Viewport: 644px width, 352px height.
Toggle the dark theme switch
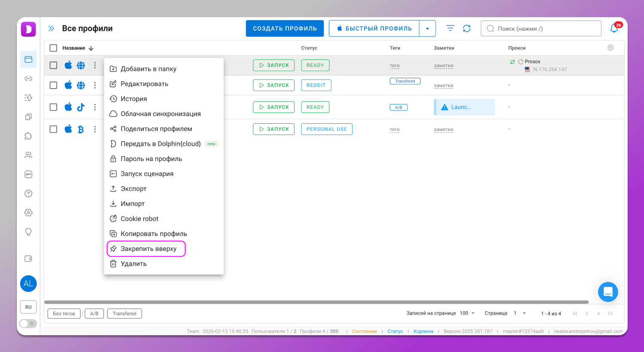(x=28, y=324)
